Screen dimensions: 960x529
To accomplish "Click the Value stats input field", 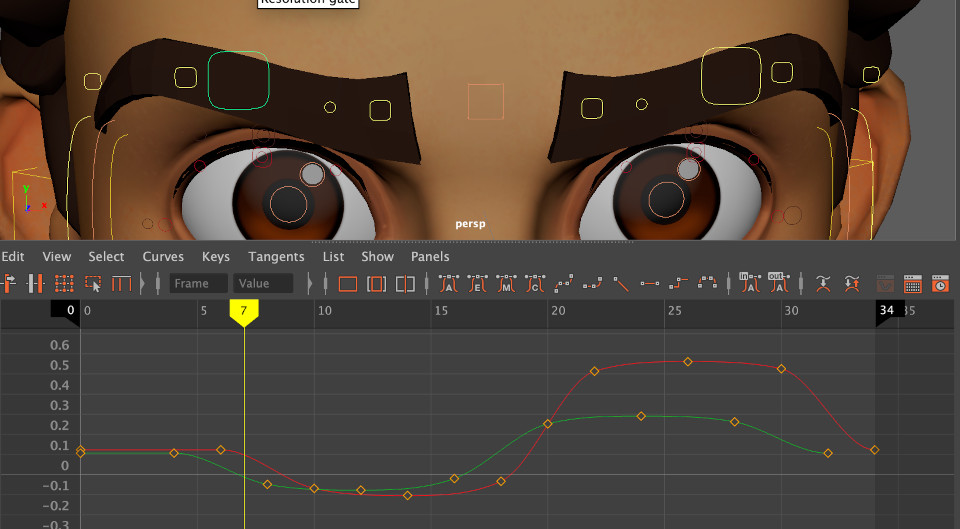I will pyautogui.click(x=264, y=284).
